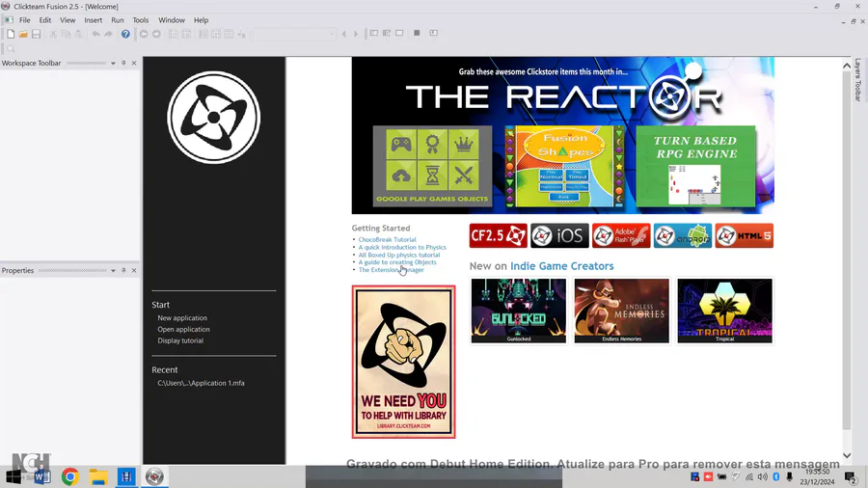Open the Workspace Toolbar dropdown arrow
This screenshot has width=868, height=488.
click(113, 63)
